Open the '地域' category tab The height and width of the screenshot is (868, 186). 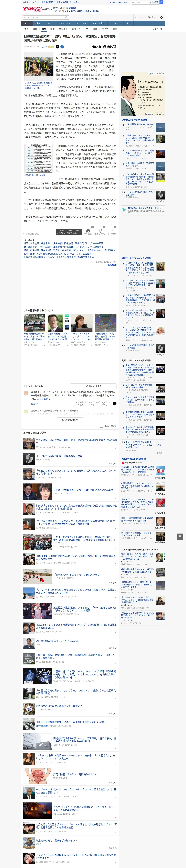[115, 29]
